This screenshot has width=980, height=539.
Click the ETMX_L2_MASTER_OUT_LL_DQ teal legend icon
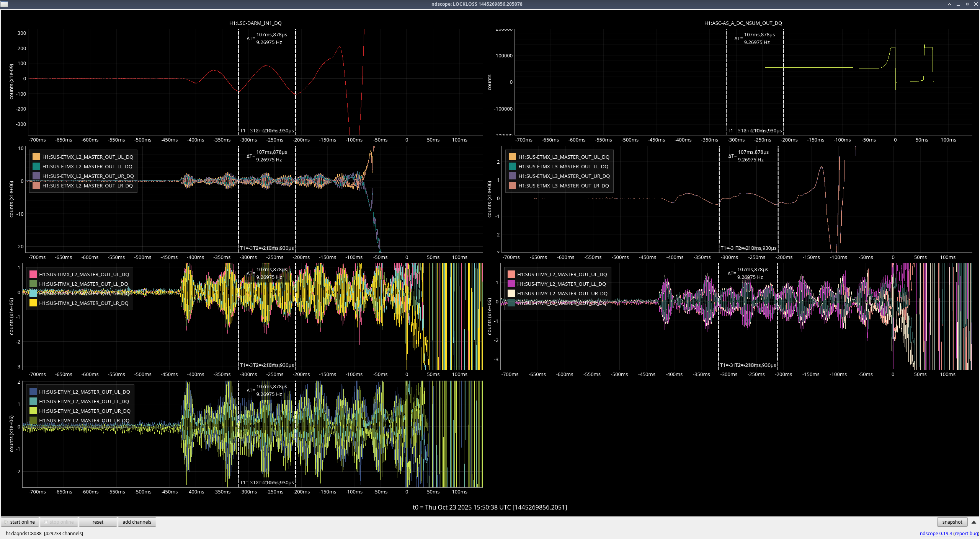pos(36,166)
